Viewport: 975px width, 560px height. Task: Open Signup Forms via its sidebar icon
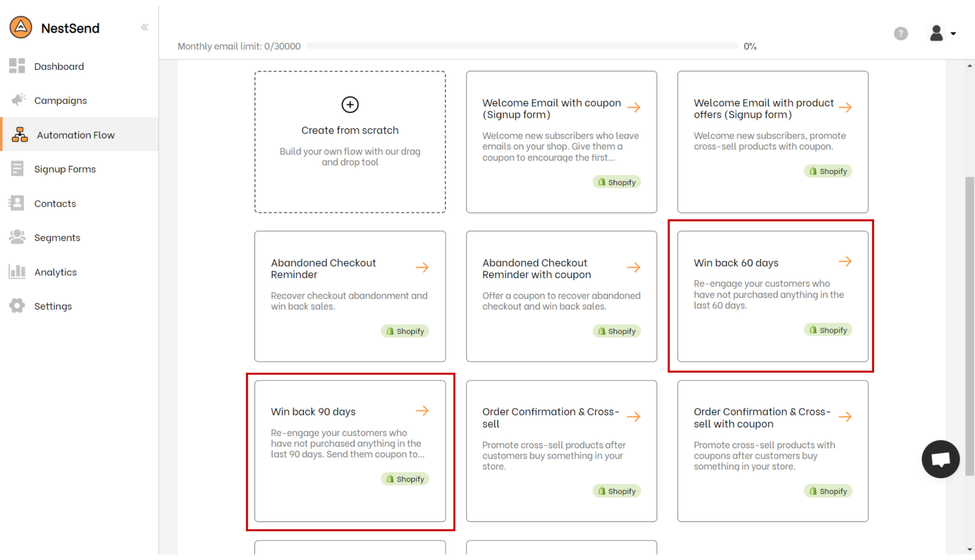18,169
